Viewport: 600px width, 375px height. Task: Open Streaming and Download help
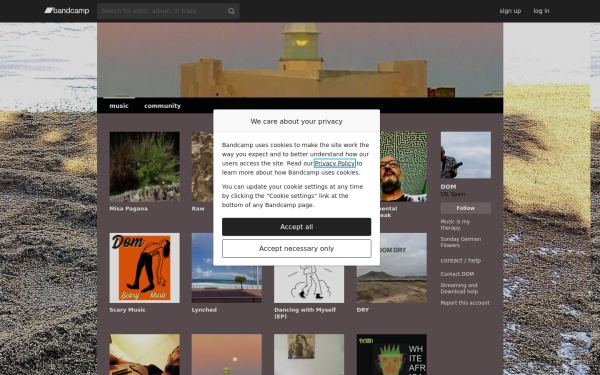click(x=459, y=289)
